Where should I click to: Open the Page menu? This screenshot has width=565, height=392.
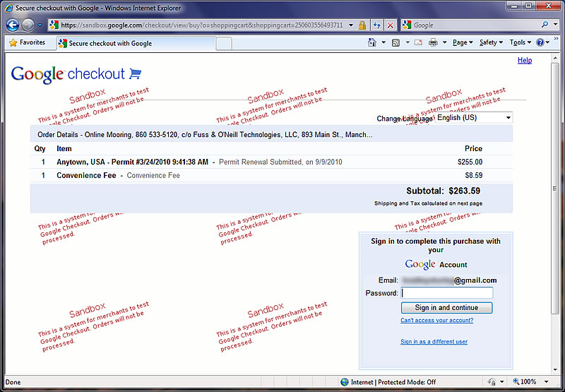pos(463,43)
